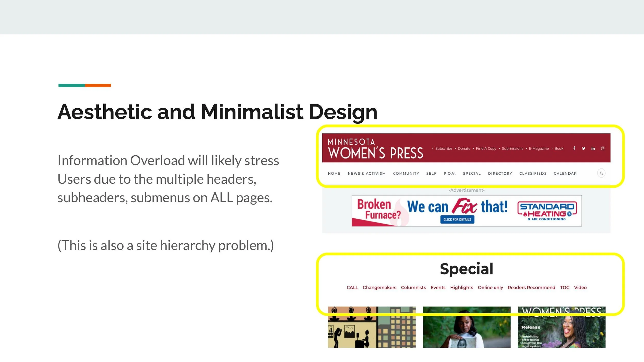The width and height of the screenshot is (644, 362).
Task: Open the search magnifier icon
Action: (x=601, y=173)
